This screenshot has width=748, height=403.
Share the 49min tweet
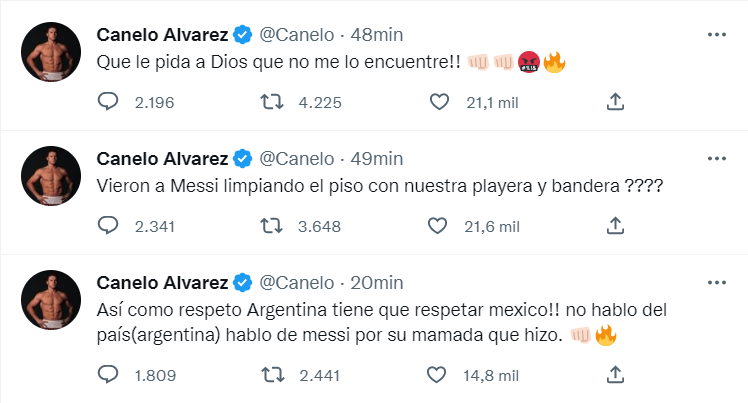(616, 225)
